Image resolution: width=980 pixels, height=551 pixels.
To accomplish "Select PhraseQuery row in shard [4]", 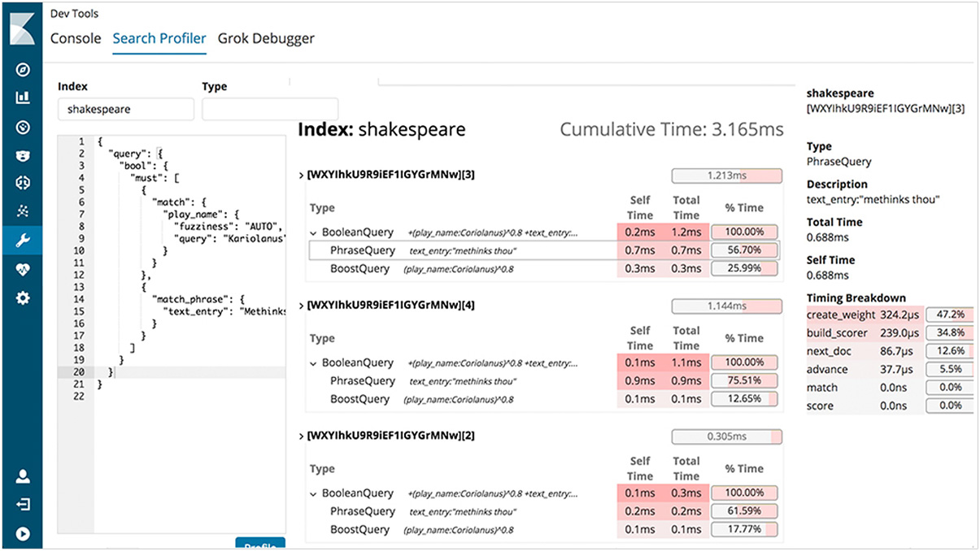I will tap(543, 381).
